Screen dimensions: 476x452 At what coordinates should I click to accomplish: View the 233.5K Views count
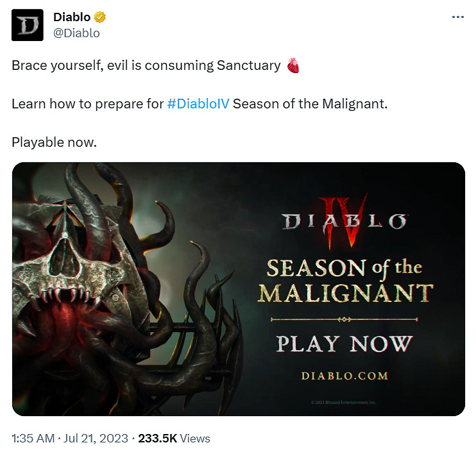click(174, 439)
